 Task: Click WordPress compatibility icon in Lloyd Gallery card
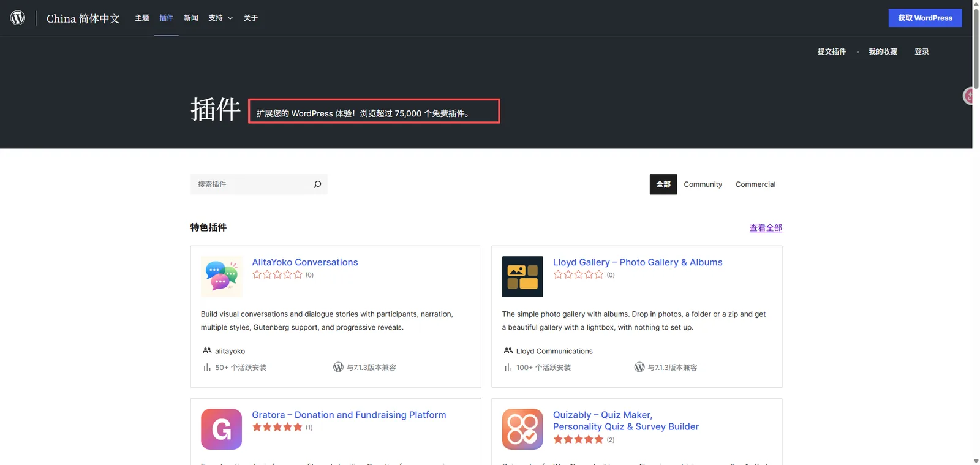tap(639, 367)
